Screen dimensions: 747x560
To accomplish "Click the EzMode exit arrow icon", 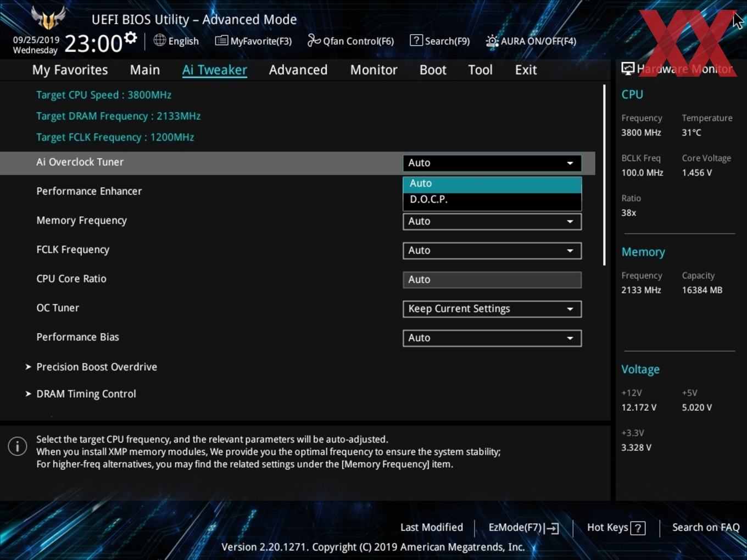I will pos(553,528).
